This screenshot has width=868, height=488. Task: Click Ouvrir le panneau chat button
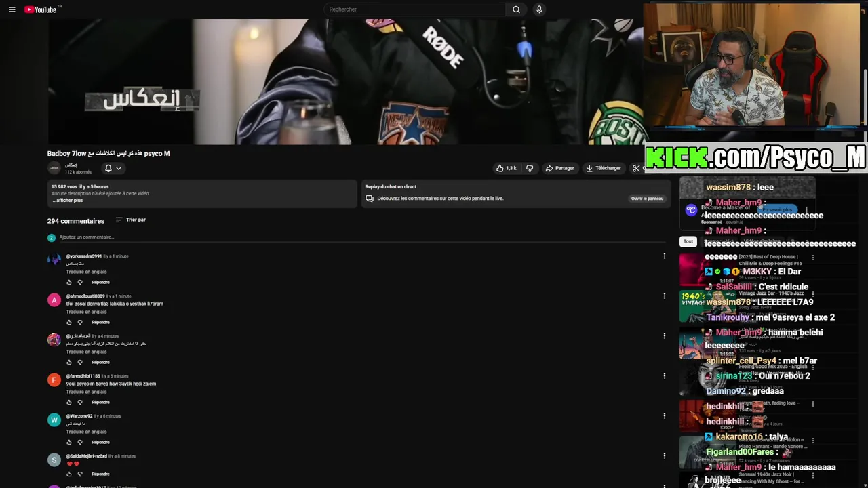point(647,199)
